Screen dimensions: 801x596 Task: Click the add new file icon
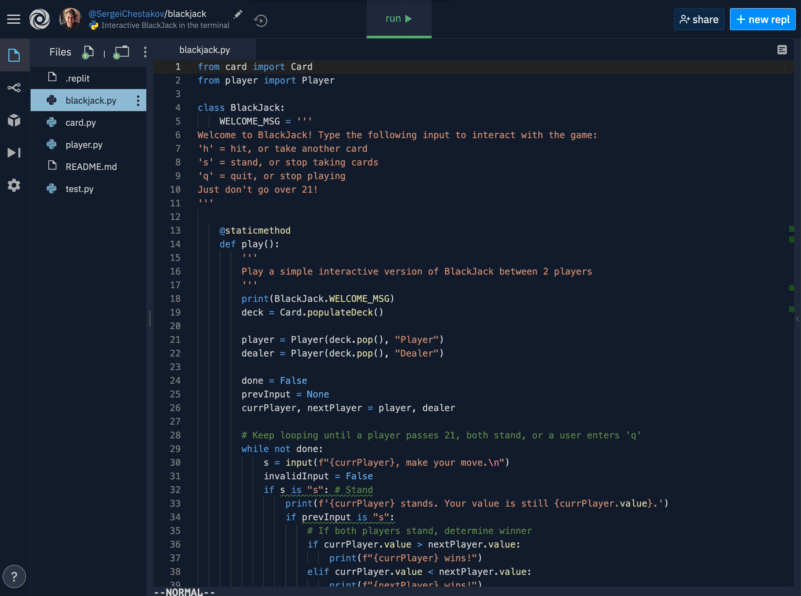click(x=89, y=52)
